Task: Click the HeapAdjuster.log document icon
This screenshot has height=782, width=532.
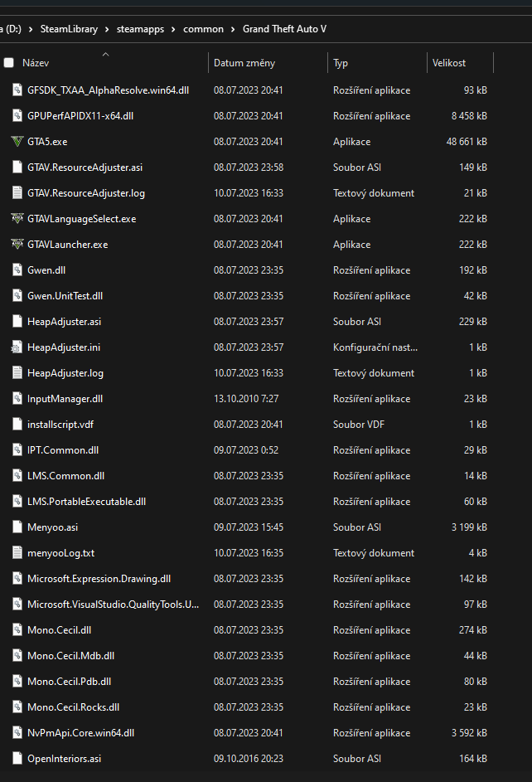Action: (17, 373)
